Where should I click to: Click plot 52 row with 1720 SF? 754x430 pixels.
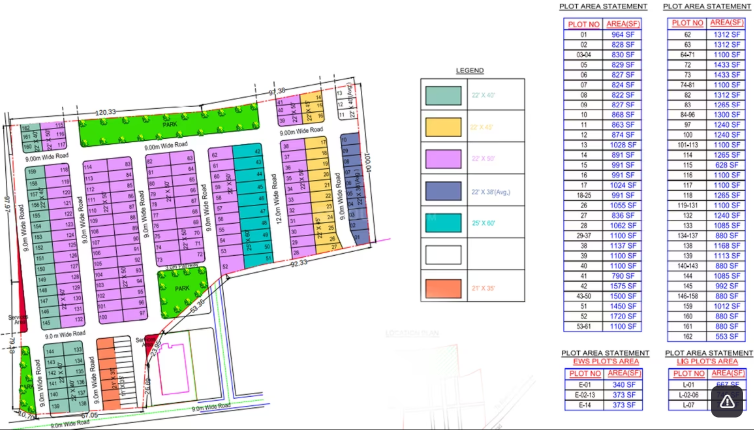click(x=602, y=315)
